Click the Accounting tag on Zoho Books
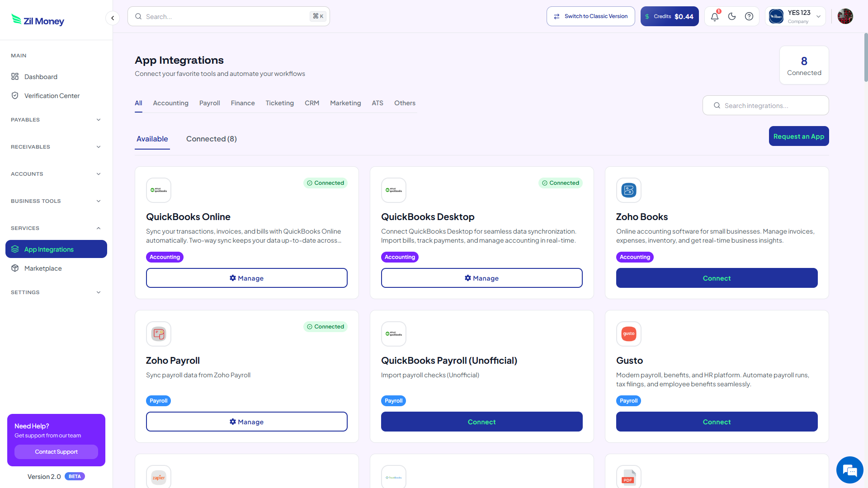Viewport: 868px width, 488px height. click(x=635, y=257)
